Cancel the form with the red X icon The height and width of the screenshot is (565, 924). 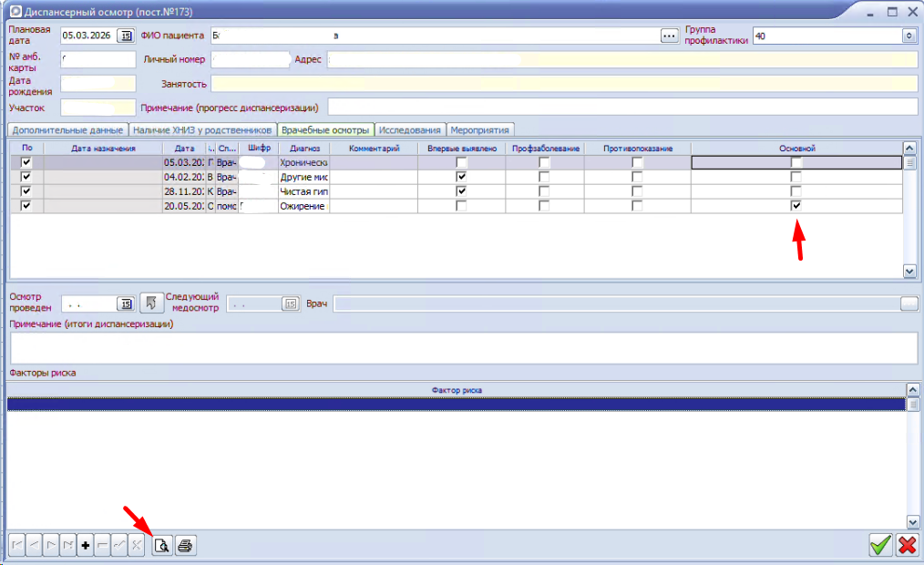click(907, 545)
